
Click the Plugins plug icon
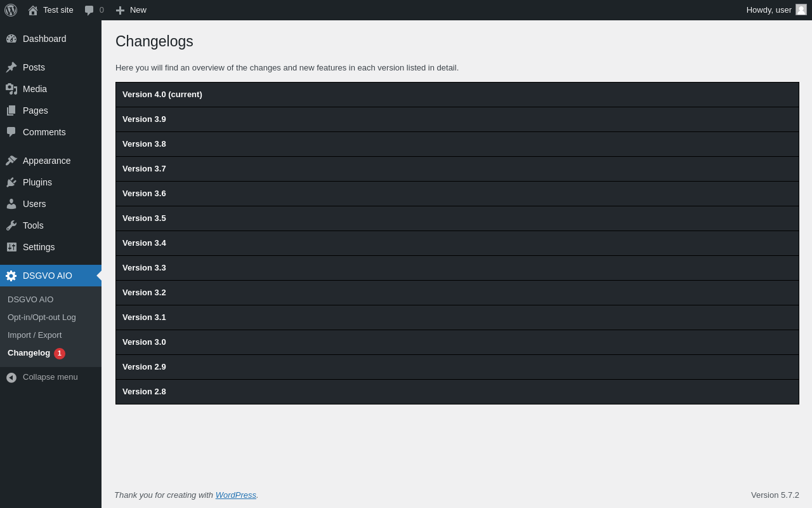(x=11, y=182)
